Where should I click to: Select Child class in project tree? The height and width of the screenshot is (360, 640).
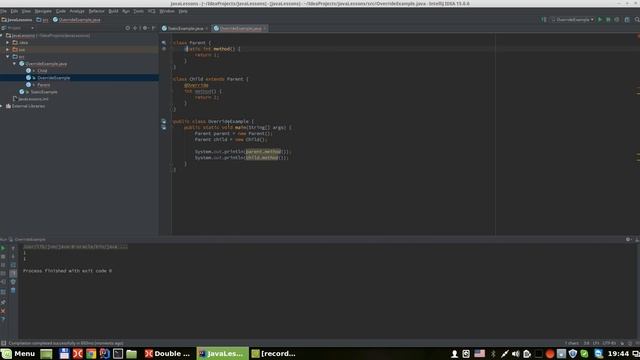pyautogui.click(x=42, y=71)
